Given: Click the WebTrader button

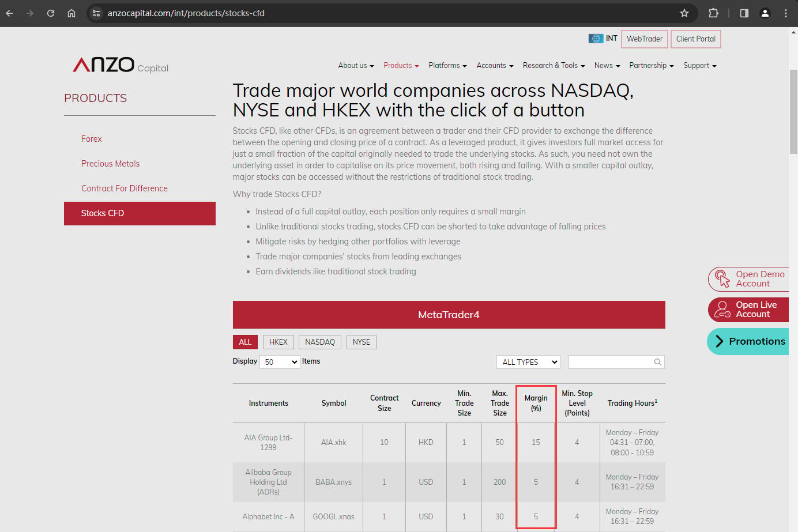Looking at the screenshot, I should pyautogui.click(x=645, y=39).
